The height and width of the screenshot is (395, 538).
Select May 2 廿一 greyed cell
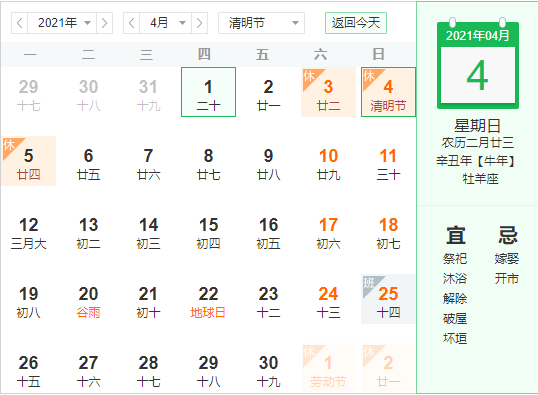pos(388,368)
